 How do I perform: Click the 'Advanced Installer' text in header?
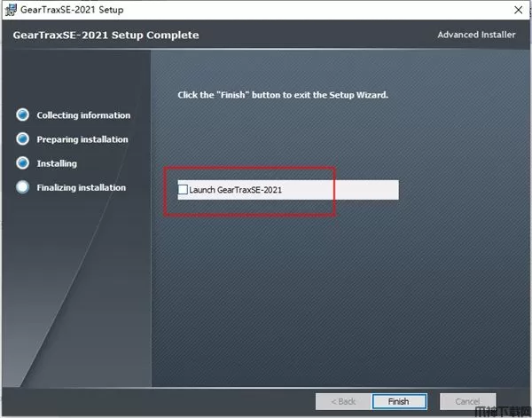(476, 35)
